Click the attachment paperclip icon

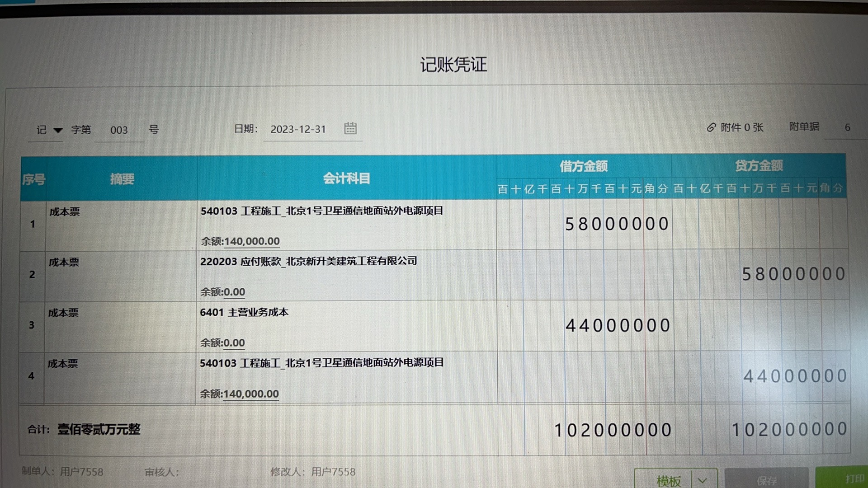[x=711, y=128]
